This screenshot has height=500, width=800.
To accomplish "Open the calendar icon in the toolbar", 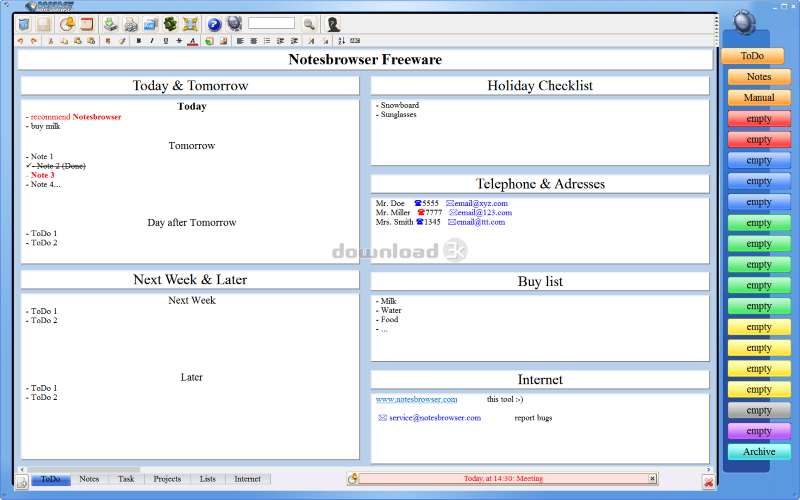I will coord(87,23).
